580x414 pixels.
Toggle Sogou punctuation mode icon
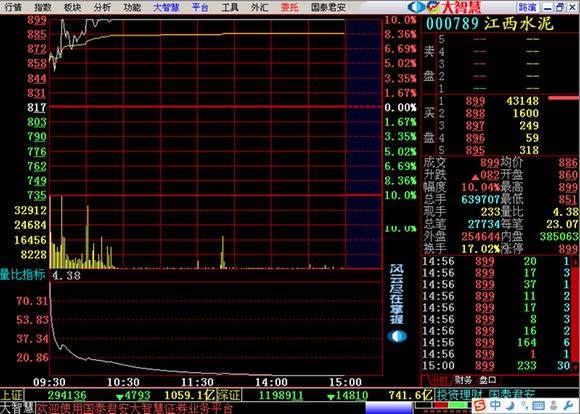click(x=525, y=405)
